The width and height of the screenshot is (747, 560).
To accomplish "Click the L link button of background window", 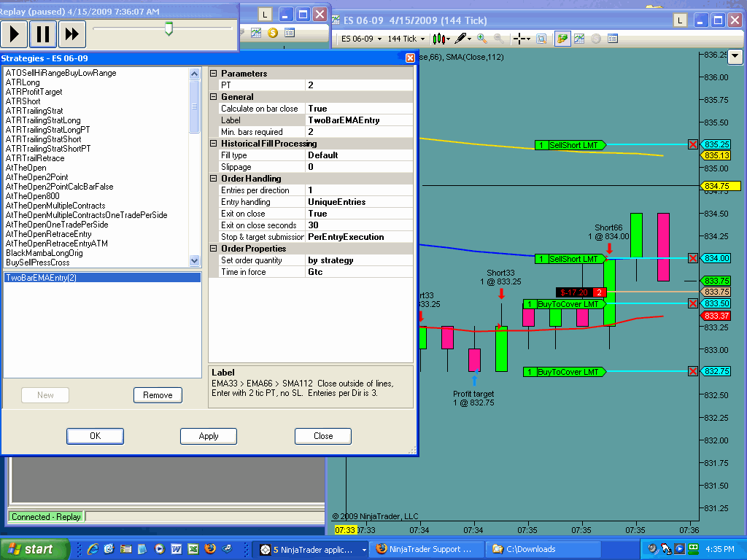I will coord(264,15).
